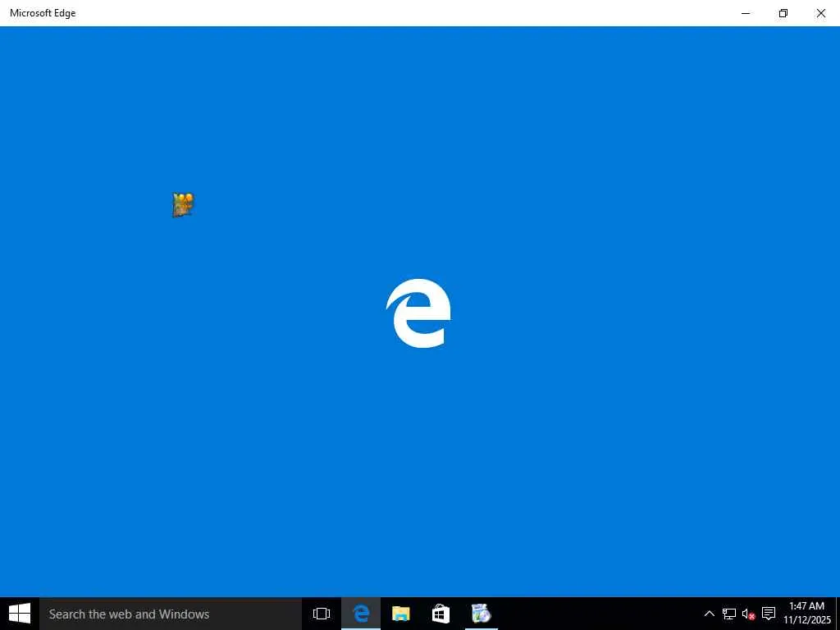The height and width of the screenshot is (630, 840).
Task: Click the muted volume tray icon
Action: (748, 614)
